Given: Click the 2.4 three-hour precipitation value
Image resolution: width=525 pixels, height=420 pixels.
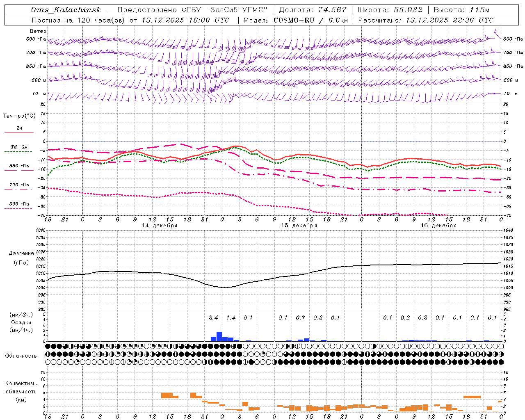Looking at the screenshot, I should 213,318.
